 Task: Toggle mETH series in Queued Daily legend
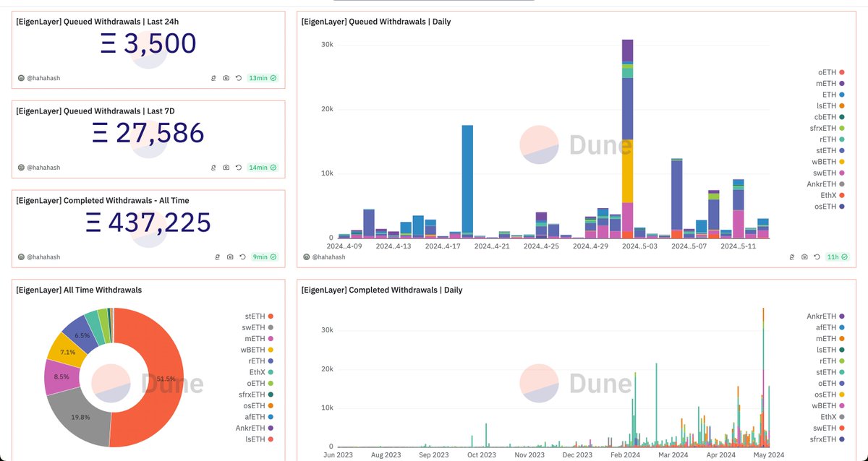(830, 84)
